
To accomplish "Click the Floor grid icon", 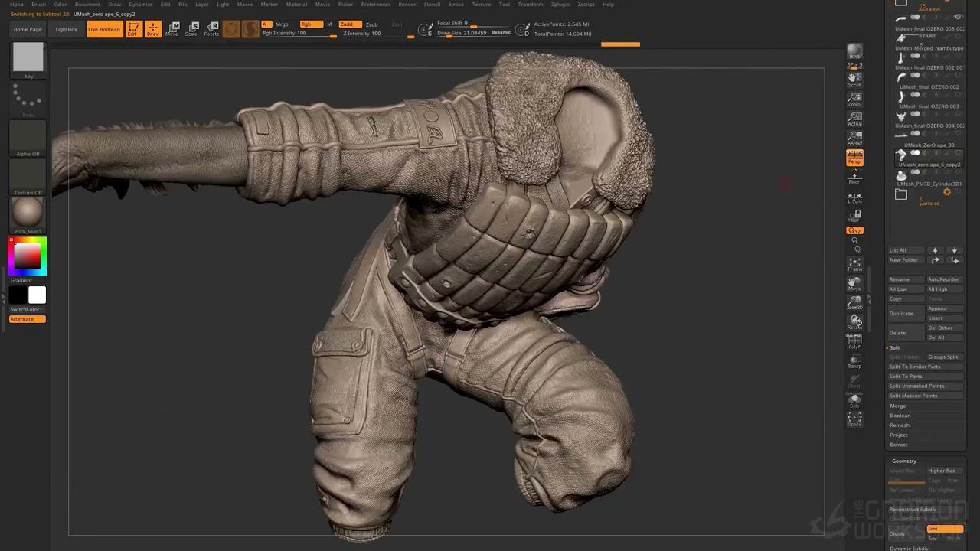I will [854, 177].
